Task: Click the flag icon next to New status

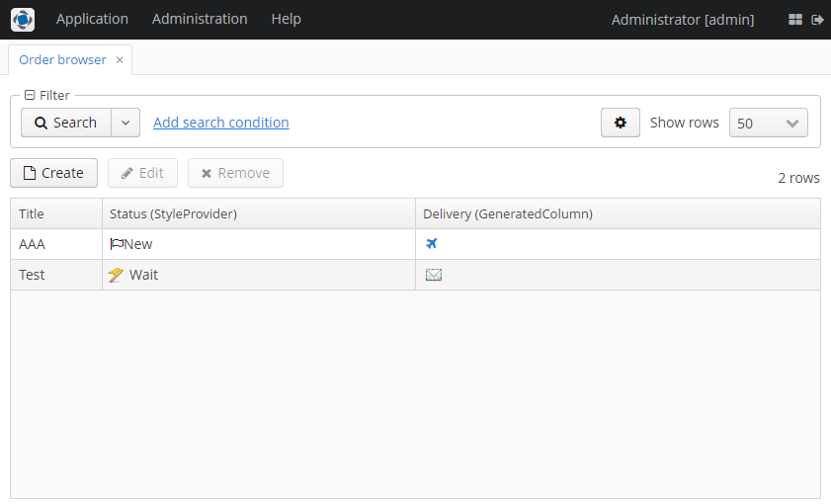Action: tap(117, 244)
